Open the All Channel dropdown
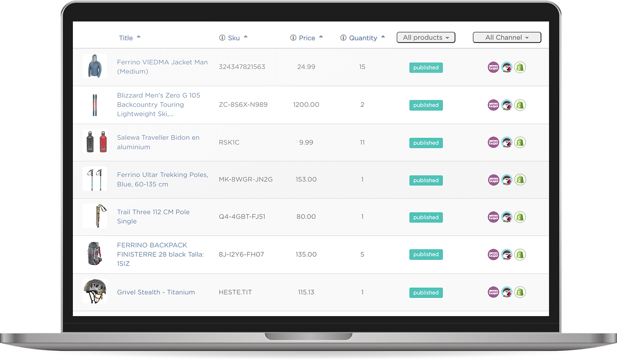Viewport: 617px width, 364px height. [507, 37]
